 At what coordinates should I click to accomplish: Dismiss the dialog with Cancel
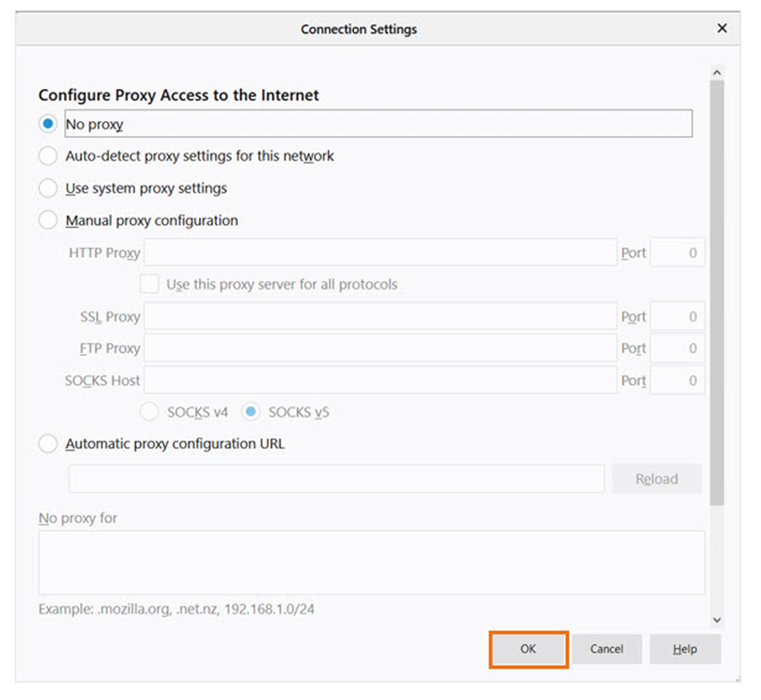[x=607, y=648]
